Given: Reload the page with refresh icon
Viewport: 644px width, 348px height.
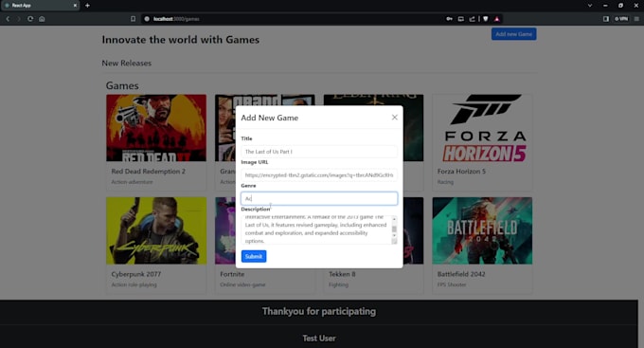Looking at the screenshot, I should point(30,19).
